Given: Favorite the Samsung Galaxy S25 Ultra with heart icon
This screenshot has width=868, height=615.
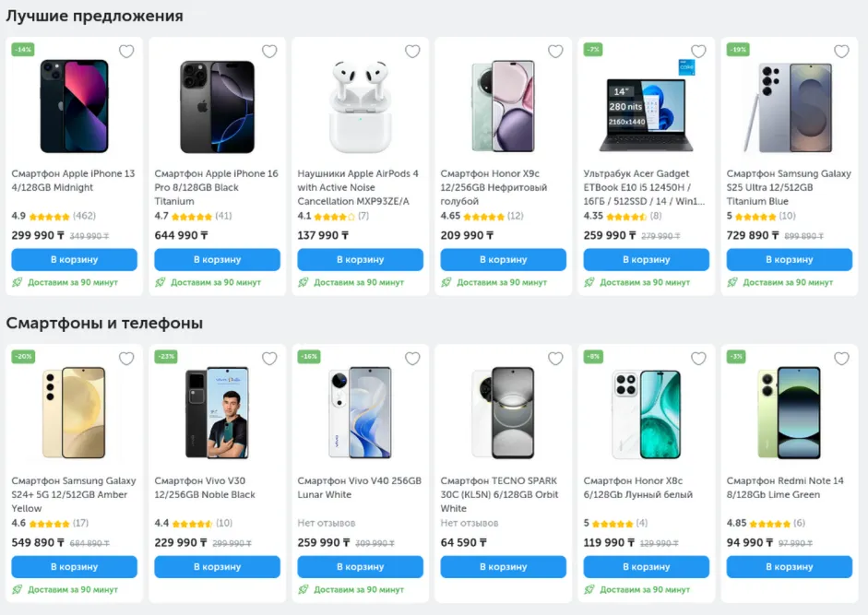Looking at the screenshot, I should click(x=840, y=52).
